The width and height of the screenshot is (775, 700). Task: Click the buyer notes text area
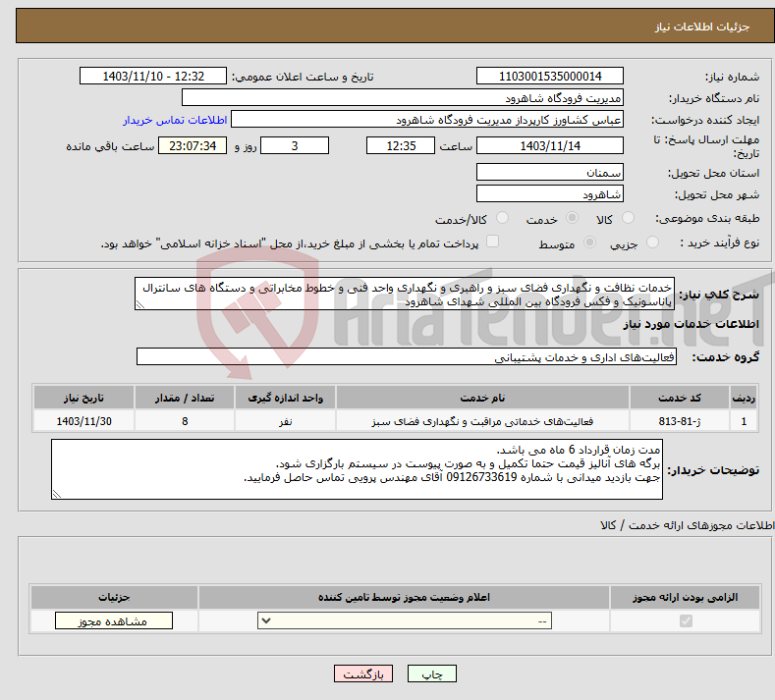coord(357,469)
